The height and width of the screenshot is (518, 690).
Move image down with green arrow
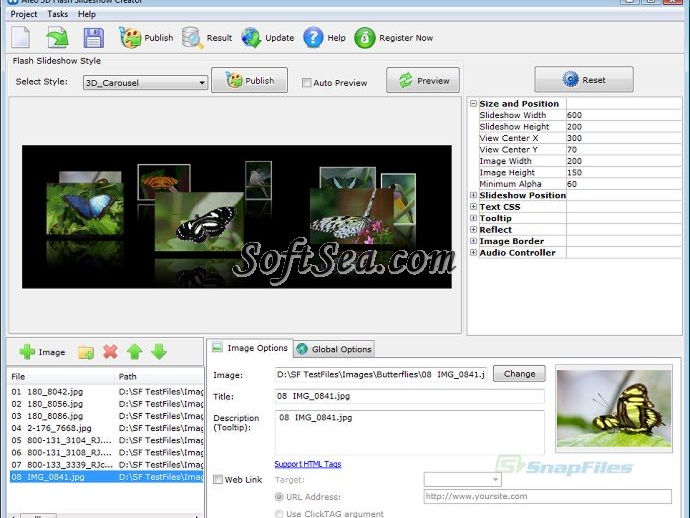coord(159,352)
